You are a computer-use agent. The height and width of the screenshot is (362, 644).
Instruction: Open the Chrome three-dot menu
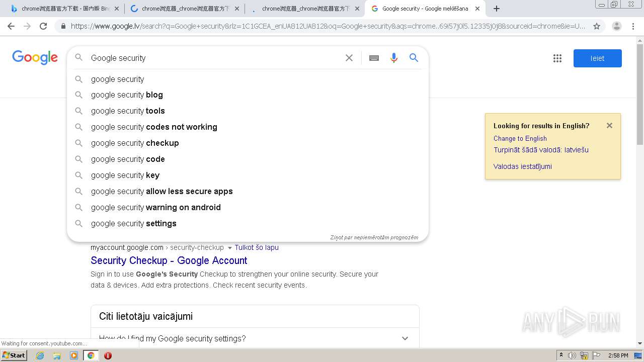(x=633, y=26)
